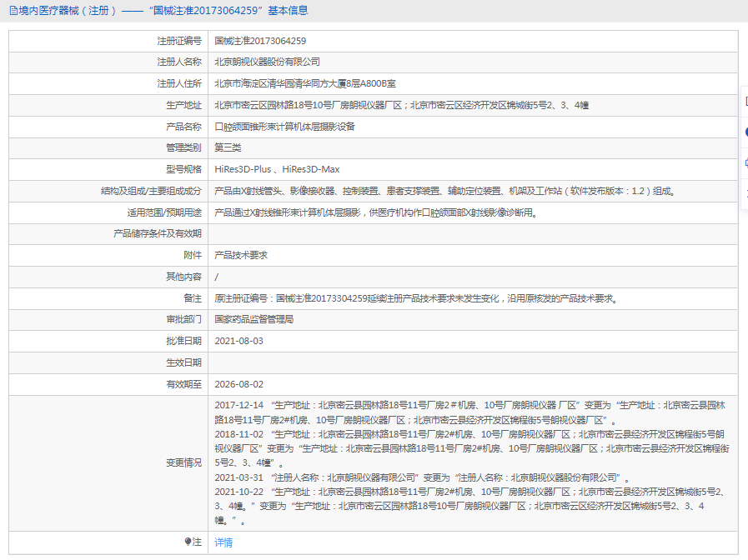
Task: Click the 注册人住所 label
Action: tap(179, 84)
